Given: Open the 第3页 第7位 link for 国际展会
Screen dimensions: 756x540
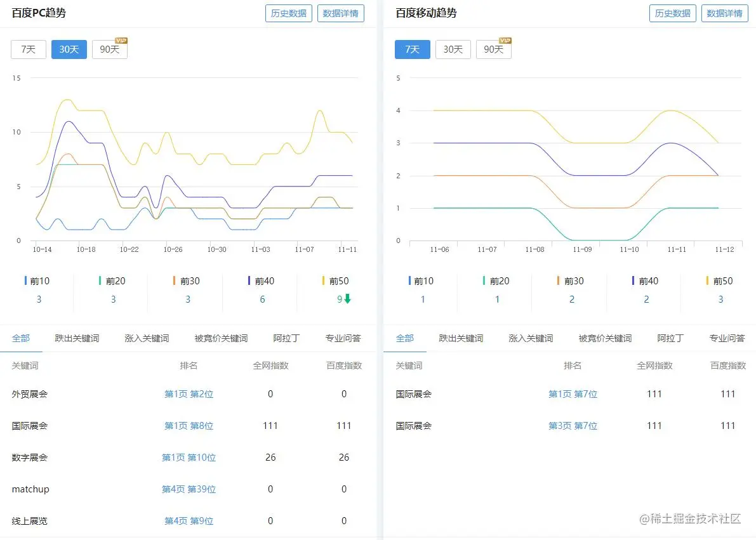Looking at the screenshot, I should 572,425.
